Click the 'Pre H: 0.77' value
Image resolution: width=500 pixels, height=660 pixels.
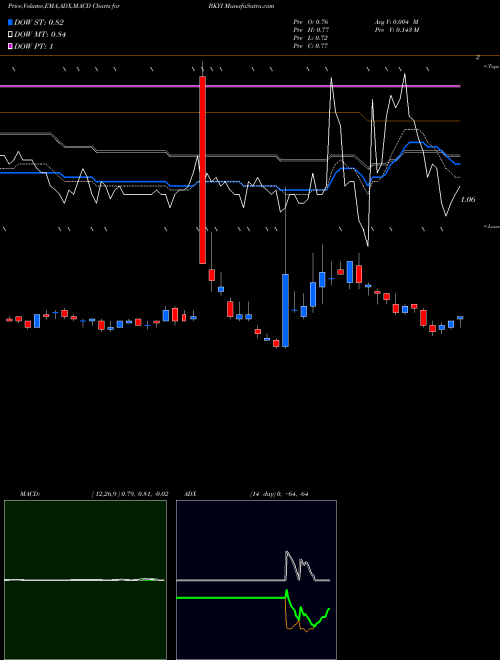(311, 30)
